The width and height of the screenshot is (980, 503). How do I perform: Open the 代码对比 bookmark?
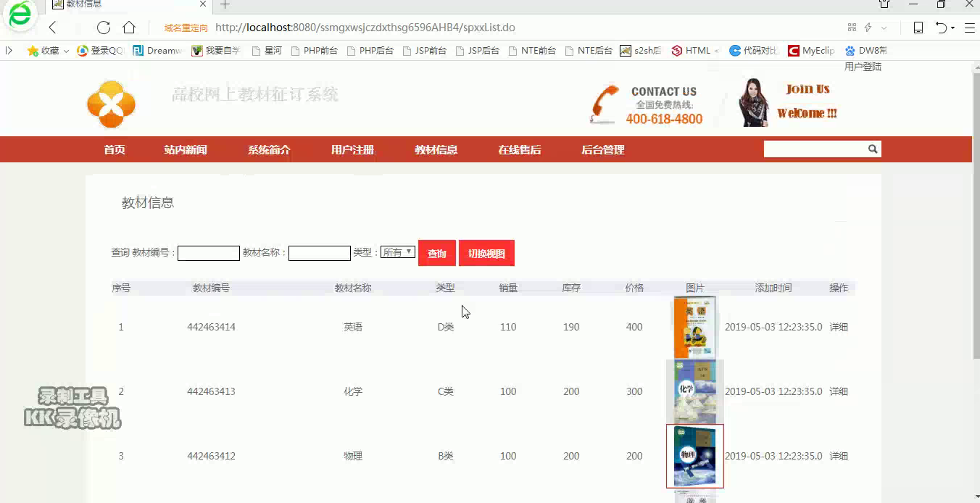point(754,51)
